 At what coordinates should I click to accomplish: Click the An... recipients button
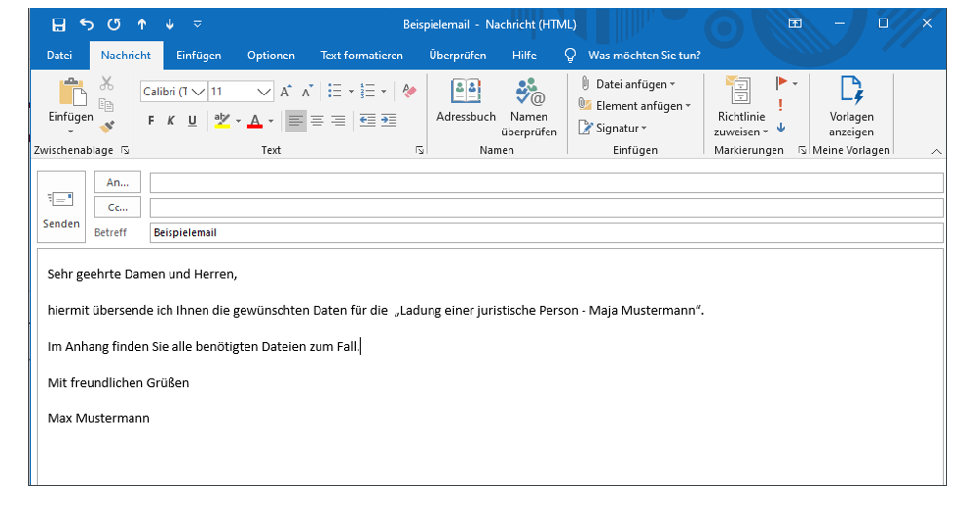pyautogui.click(x=117, y=182)
